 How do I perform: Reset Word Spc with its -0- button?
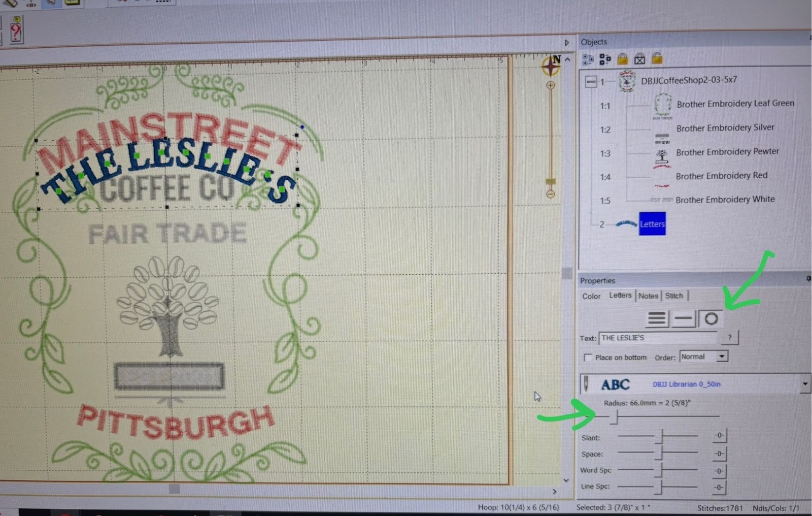click(x=719, y=471)
